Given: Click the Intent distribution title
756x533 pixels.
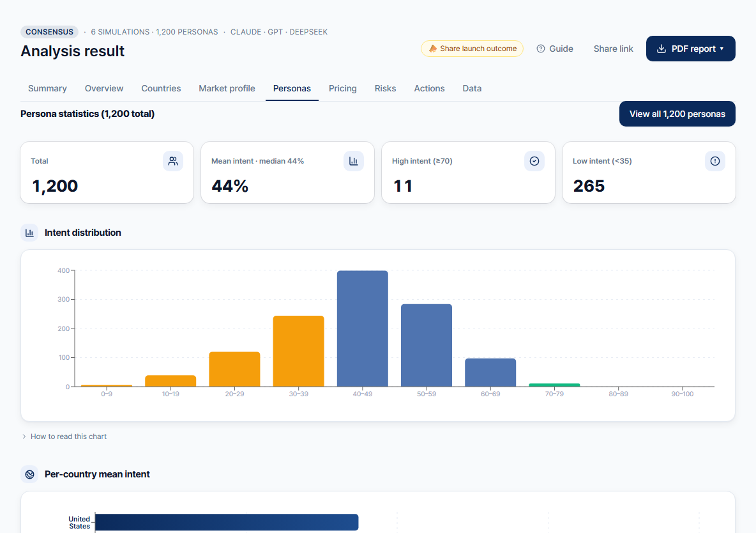Looking at the screenshot, I should (83, 233).
